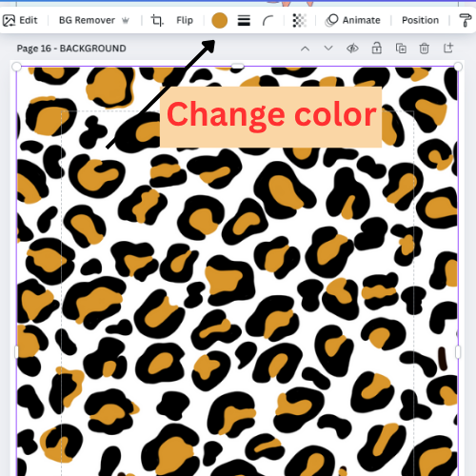Open the BG Remover tool
The image size is (476, 476).
tap(94, 20)
